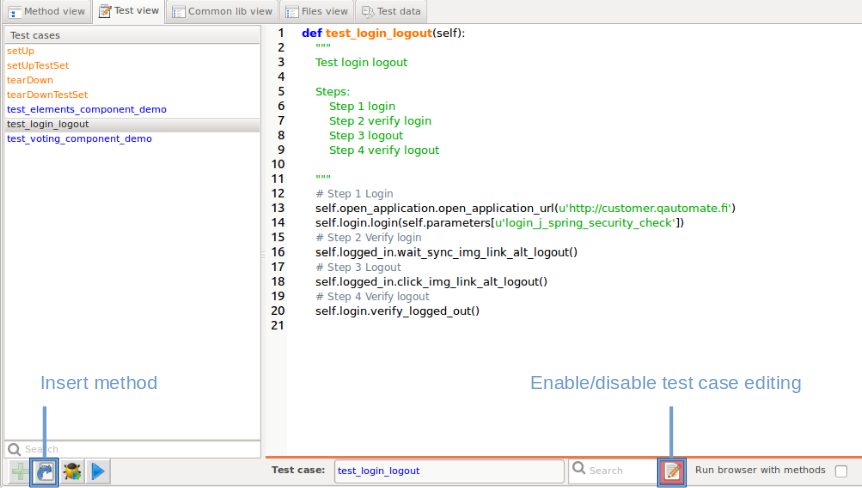Click the Test cases column header
Screen dimensions: 862x488
tap(132, 35)
